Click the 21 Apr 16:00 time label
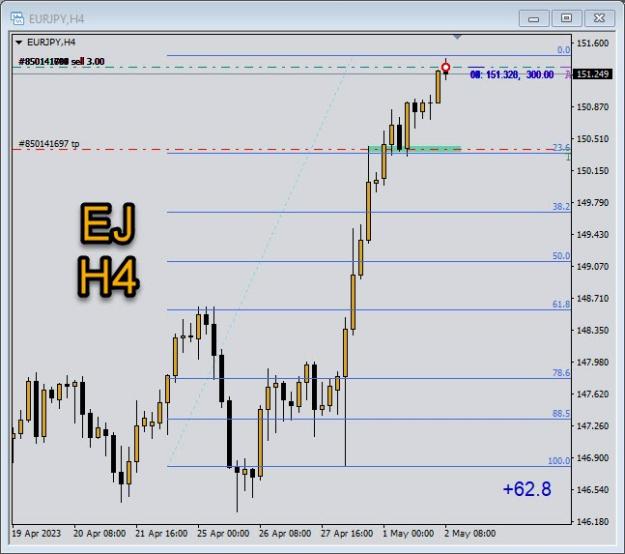Image resolution: width=625 pixels, height=554 pixels. tap(161, 533)
